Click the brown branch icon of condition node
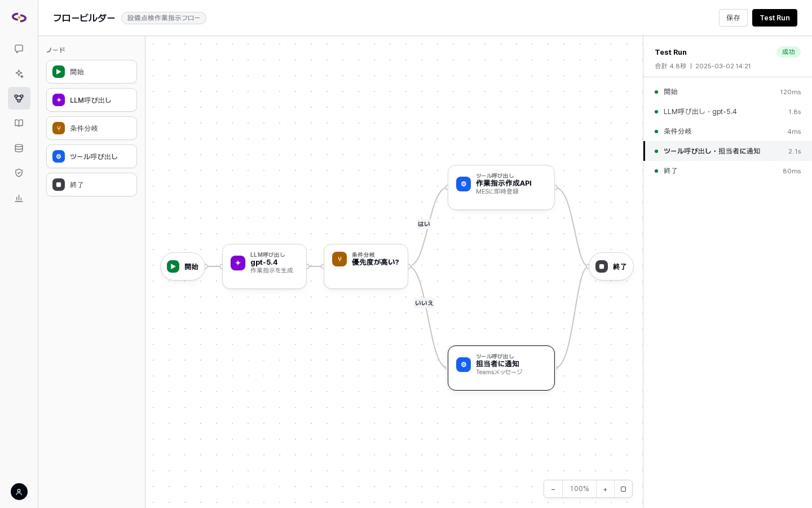812x508 pixels. 339,259
